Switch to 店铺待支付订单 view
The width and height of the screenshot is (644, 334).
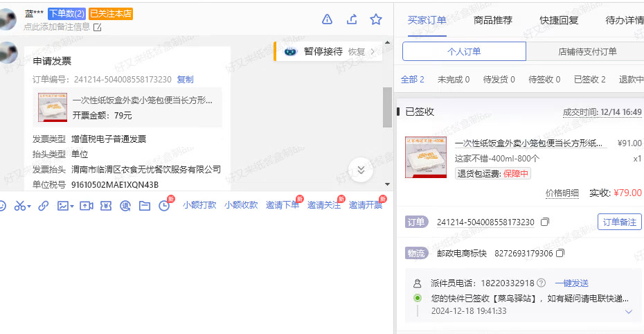pos(587,52)
